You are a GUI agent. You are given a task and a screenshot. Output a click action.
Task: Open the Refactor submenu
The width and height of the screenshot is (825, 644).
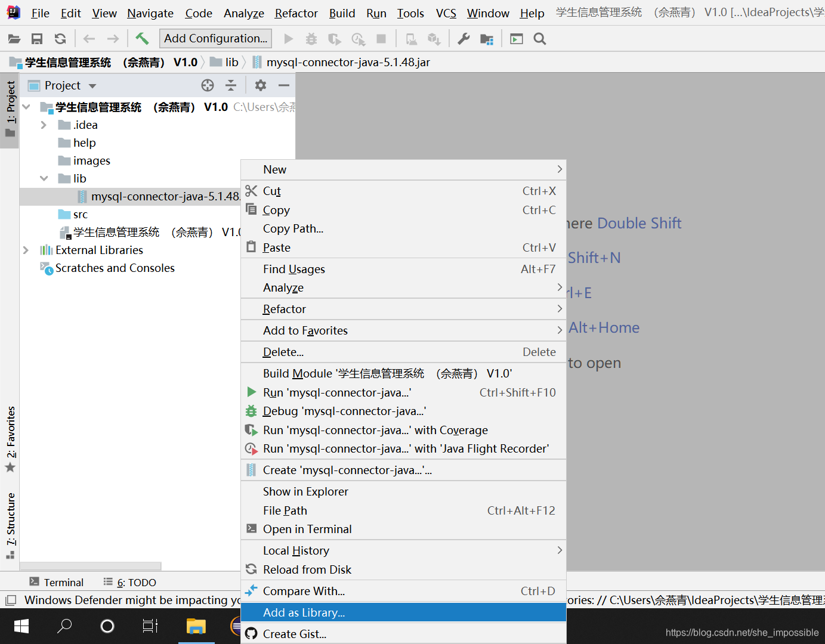pyautogui.click(x=403, y=309)
